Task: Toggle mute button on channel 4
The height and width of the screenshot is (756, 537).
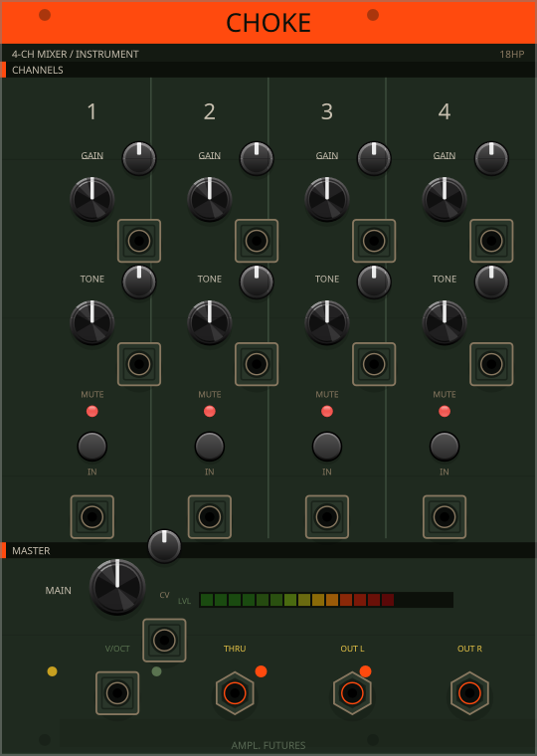Action: 445,447
